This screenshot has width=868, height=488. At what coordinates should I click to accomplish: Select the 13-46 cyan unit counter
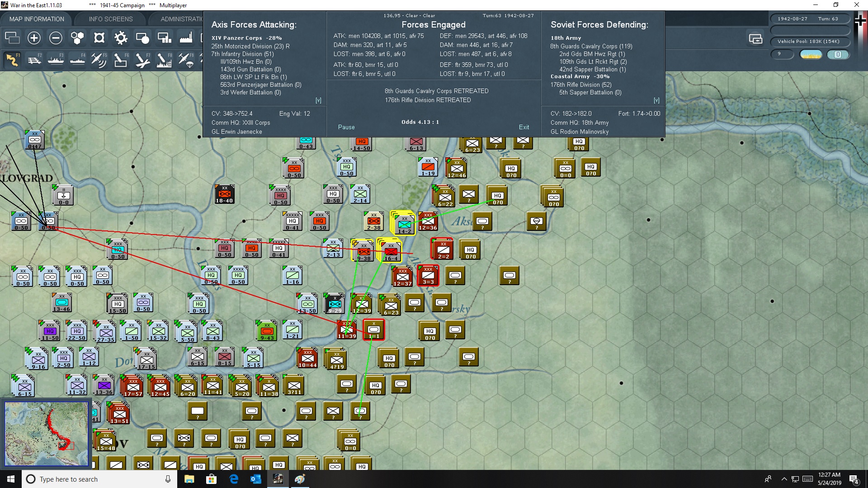click(x=62, y=303)
